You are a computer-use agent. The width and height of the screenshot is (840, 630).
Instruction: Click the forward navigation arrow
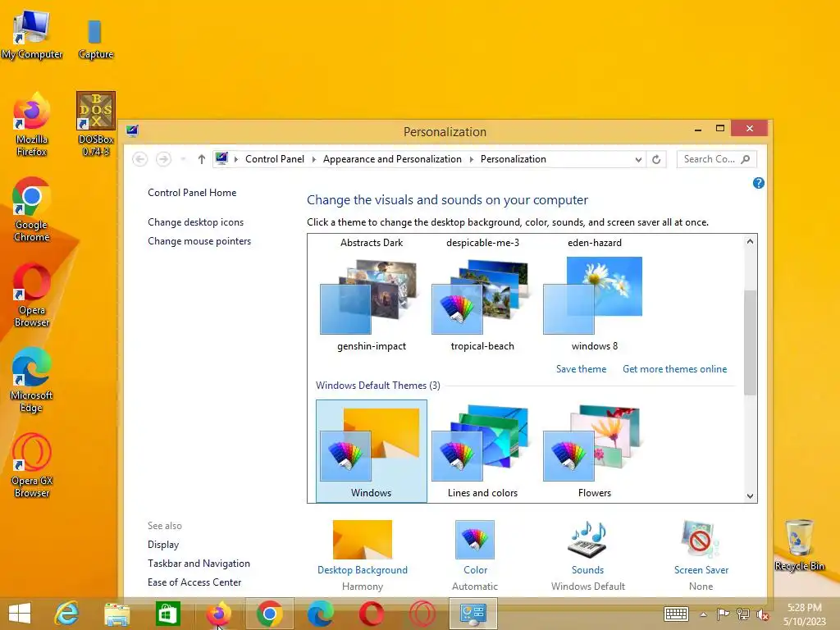pyautogui.click(x=163, y=159)
